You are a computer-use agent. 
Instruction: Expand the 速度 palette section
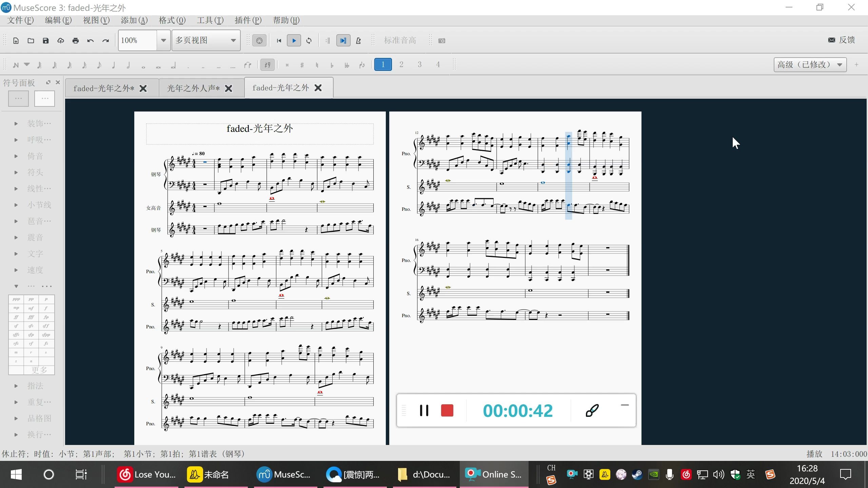(x=16, y=270)
